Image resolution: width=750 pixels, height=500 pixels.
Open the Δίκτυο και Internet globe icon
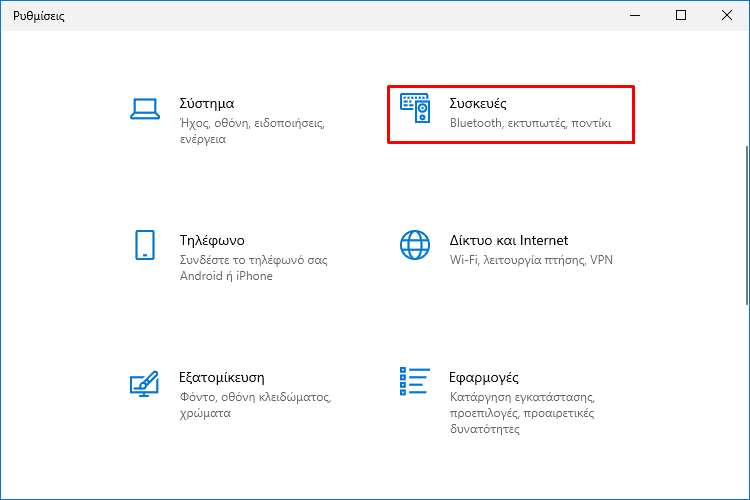point(415,245)
